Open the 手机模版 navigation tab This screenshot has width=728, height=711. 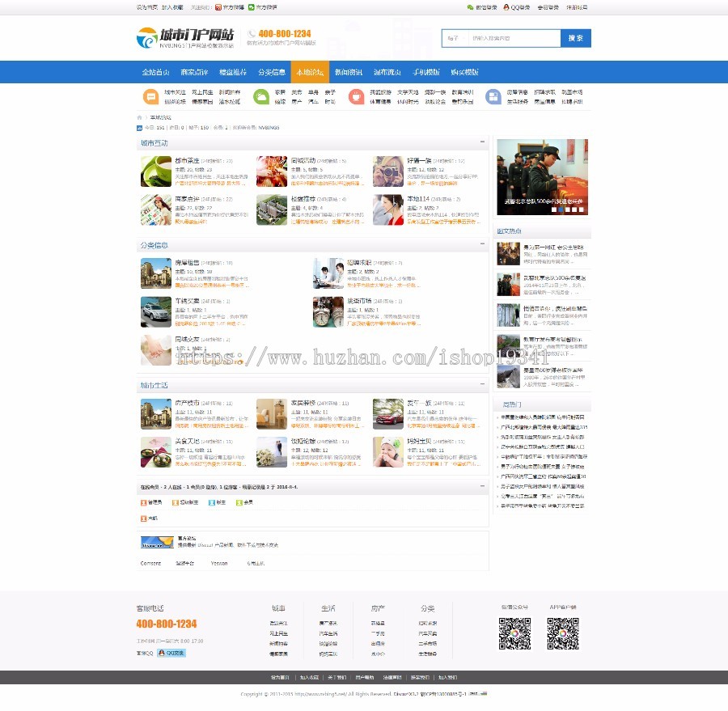(x=425, y=72)
